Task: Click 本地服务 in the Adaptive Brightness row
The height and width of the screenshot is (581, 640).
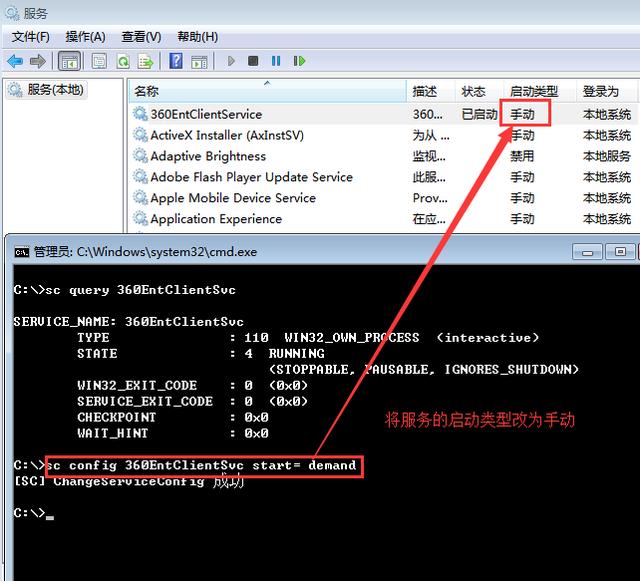Action: [x=607, y=156]
